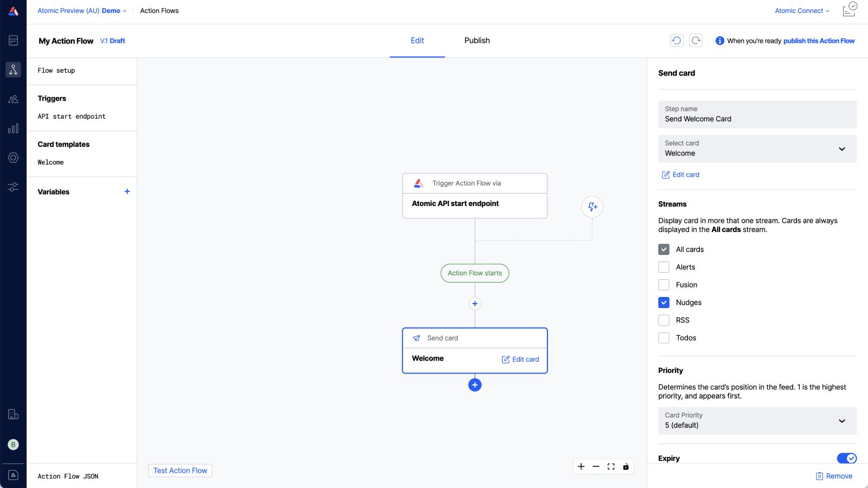Zoom out on the canvas
Image resolution: width=868 pixels, height=488 pixels.
596,466
